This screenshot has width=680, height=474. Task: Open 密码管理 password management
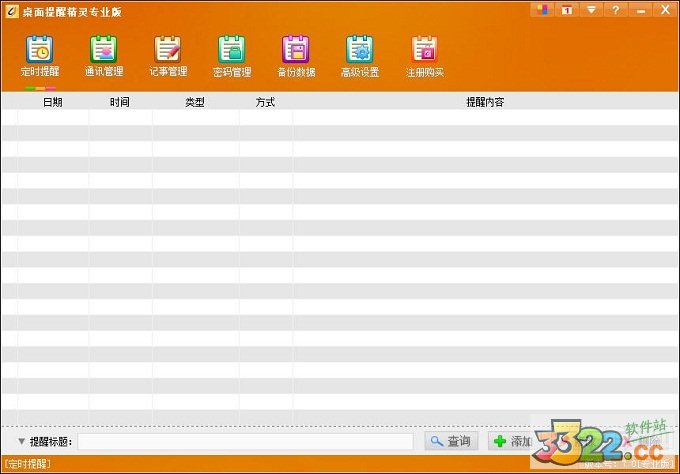pos(232,57)
